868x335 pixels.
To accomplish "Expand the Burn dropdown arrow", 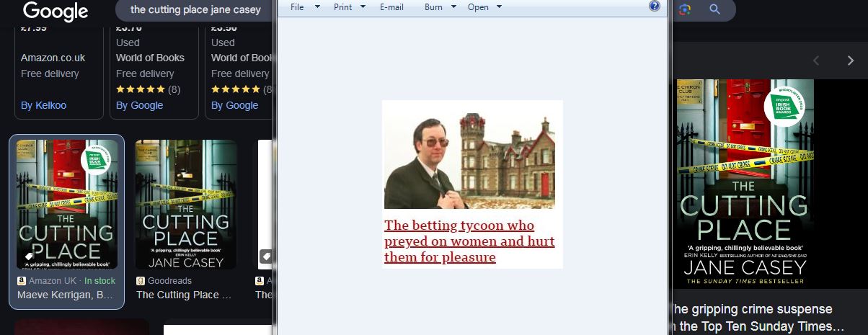I will (x=453, y=7).
